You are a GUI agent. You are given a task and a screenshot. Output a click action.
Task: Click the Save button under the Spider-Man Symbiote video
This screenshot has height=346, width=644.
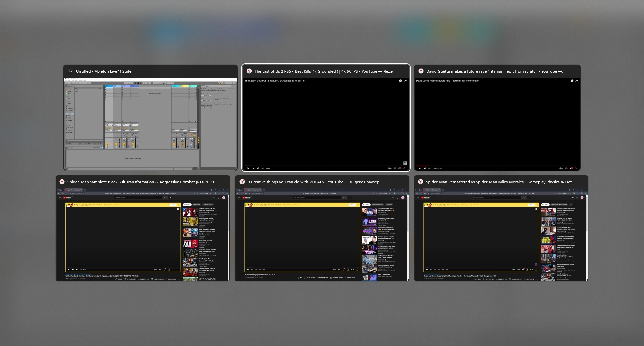coord(171,279)
